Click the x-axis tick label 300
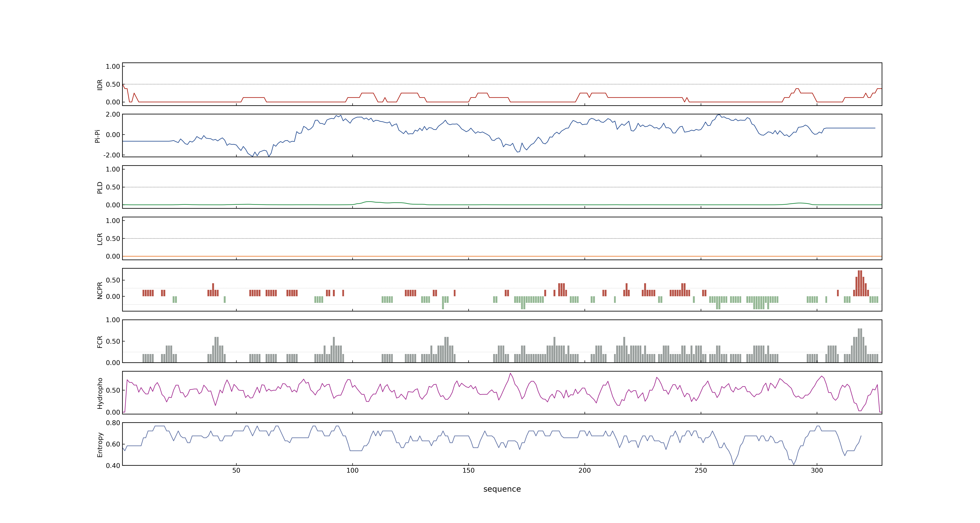980x523 pixels. click(817, 470)
